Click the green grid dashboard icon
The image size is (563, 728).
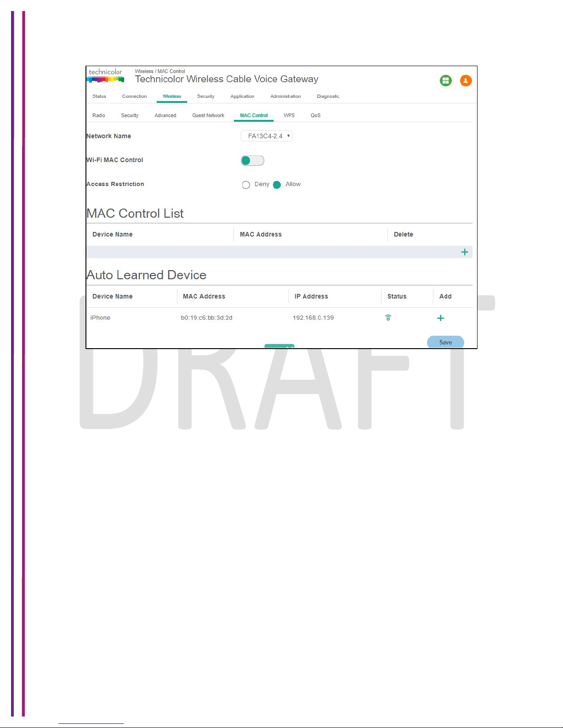pos(445,81)
